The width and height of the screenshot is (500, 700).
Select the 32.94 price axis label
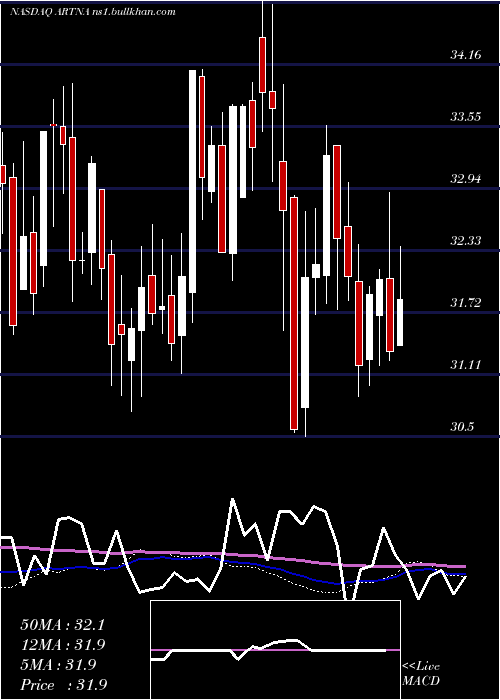466,179
